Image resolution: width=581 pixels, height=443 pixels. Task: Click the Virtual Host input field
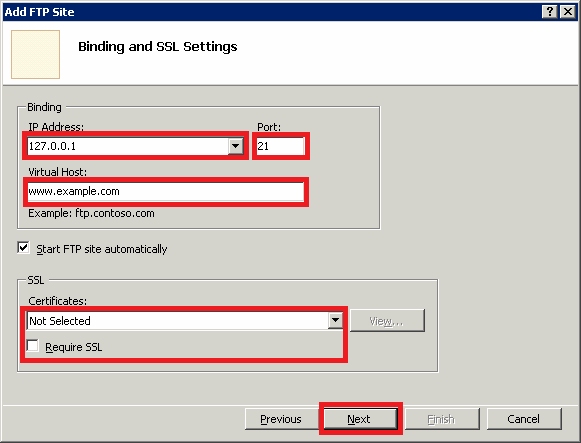coord(166,191)
